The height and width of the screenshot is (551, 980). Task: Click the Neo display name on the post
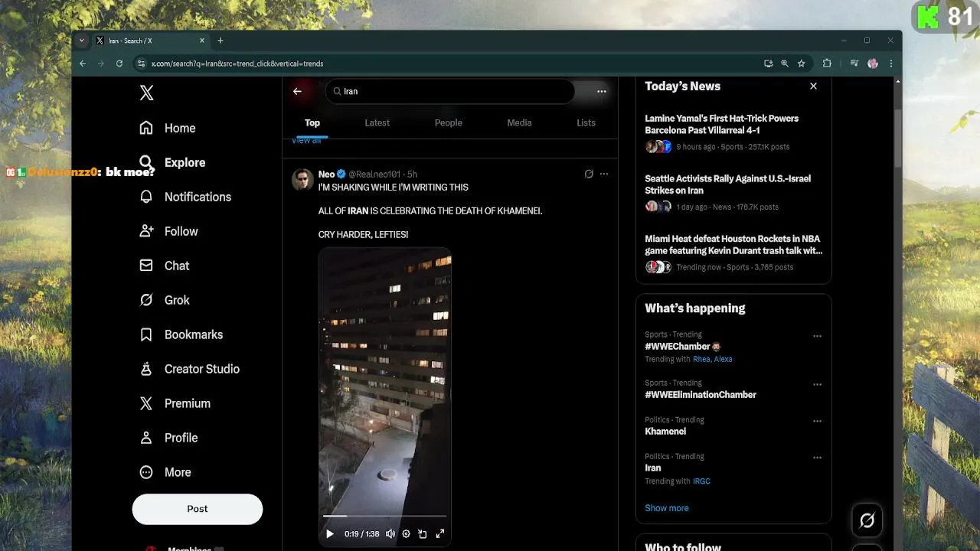326,174
